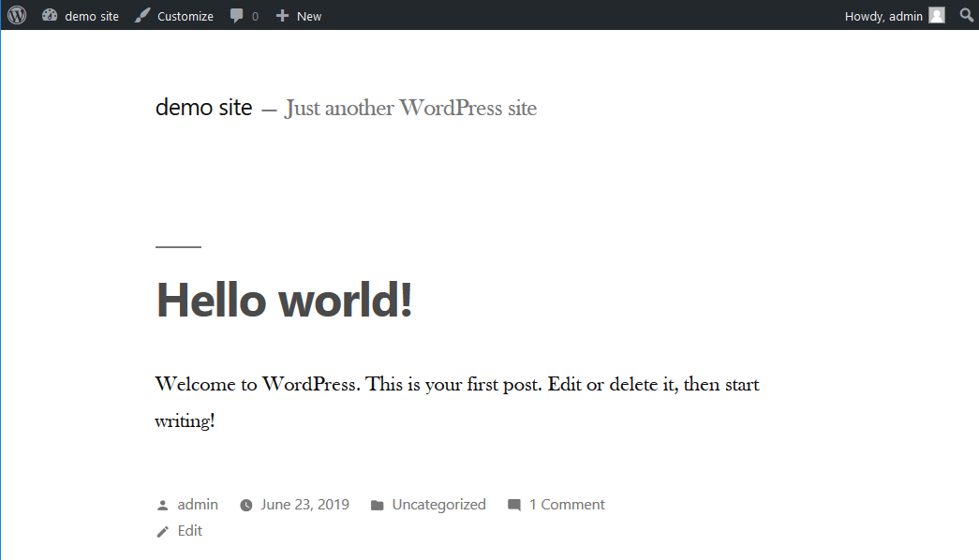Click the pencil icon next to Edit
979x560 pixels.
coord(162,530)
